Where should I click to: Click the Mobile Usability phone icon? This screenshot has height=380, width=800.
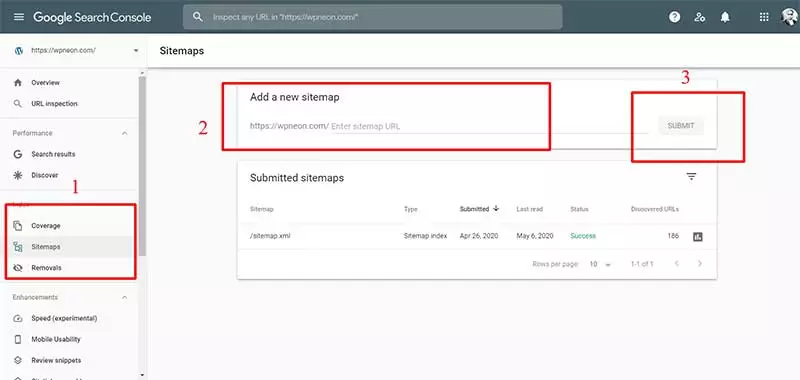coord(18,339)
